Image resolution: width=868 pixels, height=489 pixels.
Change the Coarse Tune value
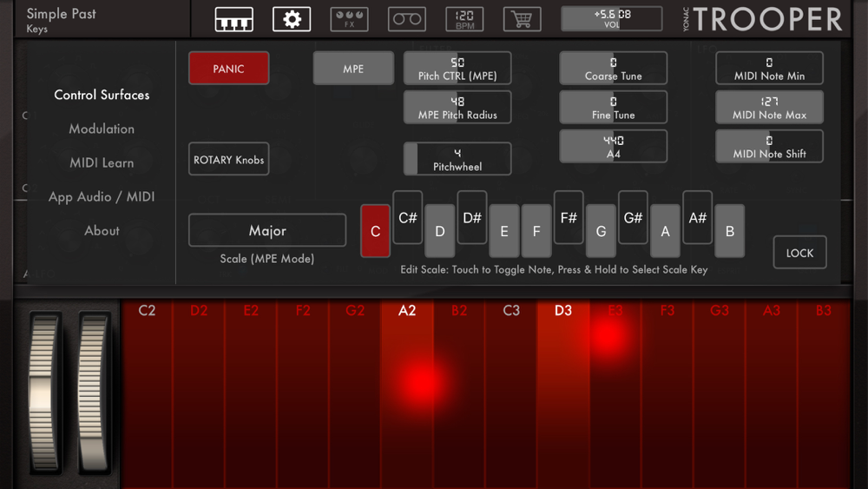click(614, 68)
